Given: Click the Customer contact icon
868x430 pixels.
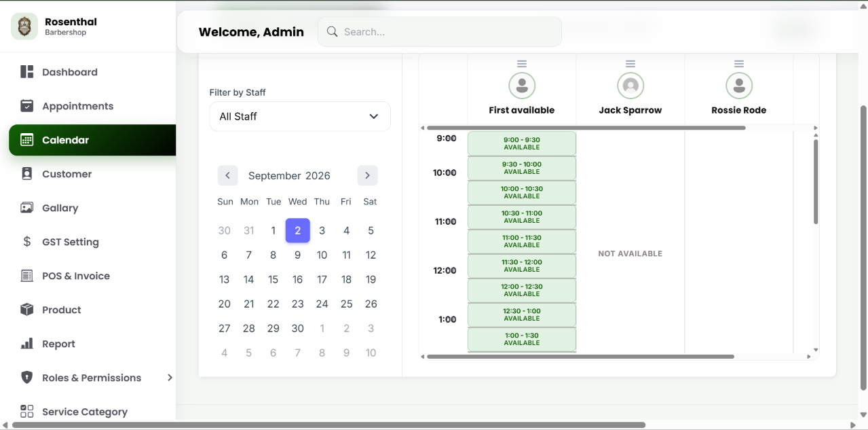Looking at the screenshot, I should click(x=27, y=174).
